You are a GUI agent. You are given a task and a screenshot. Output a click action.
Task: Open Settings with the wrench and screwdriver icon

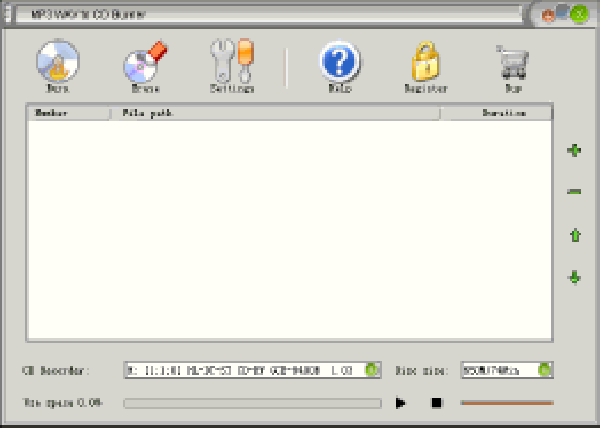pyautogui.click(x=232, y=65)
